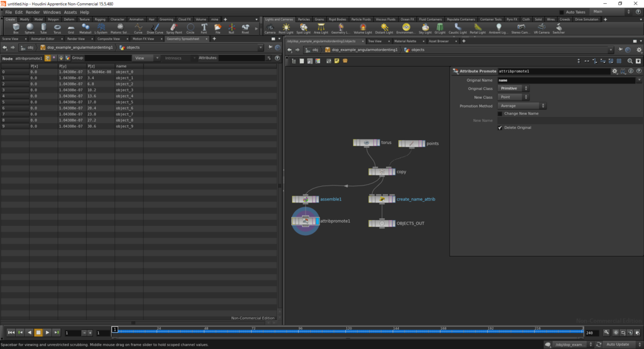Screen dimensions: 644x349
Task: Open the Rigid Bodies shelf tab
Action: (x=337, y=19)
